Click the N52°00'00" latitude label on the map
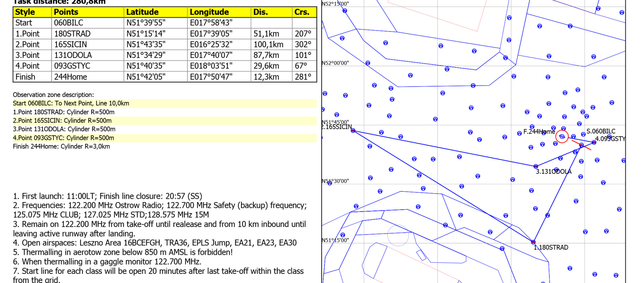 (335, 63)
